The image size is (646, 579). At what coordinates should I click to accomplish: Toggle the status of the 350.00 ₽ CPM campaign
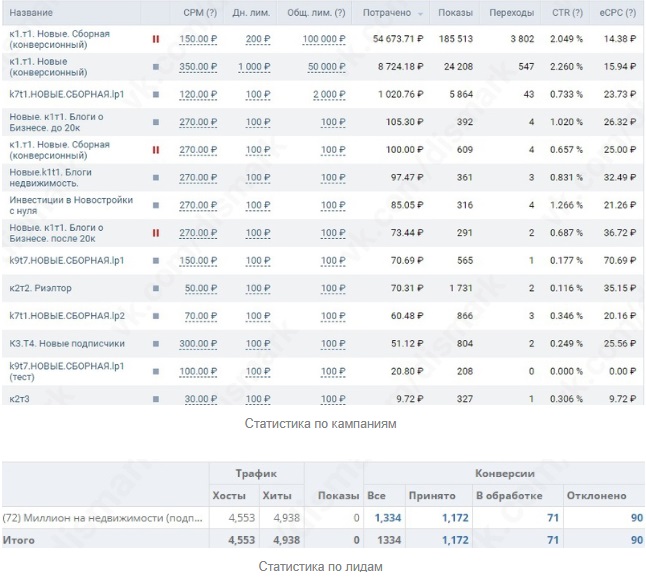coord(156,66)
